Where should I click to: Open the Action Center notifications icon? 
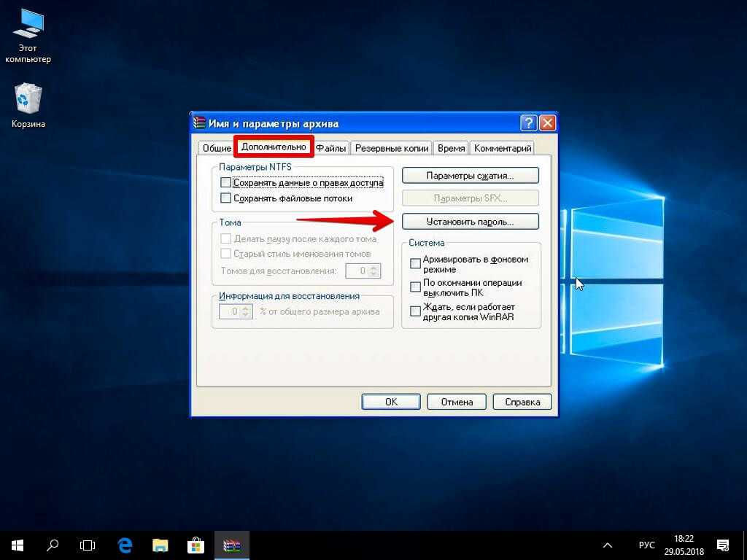723,545
